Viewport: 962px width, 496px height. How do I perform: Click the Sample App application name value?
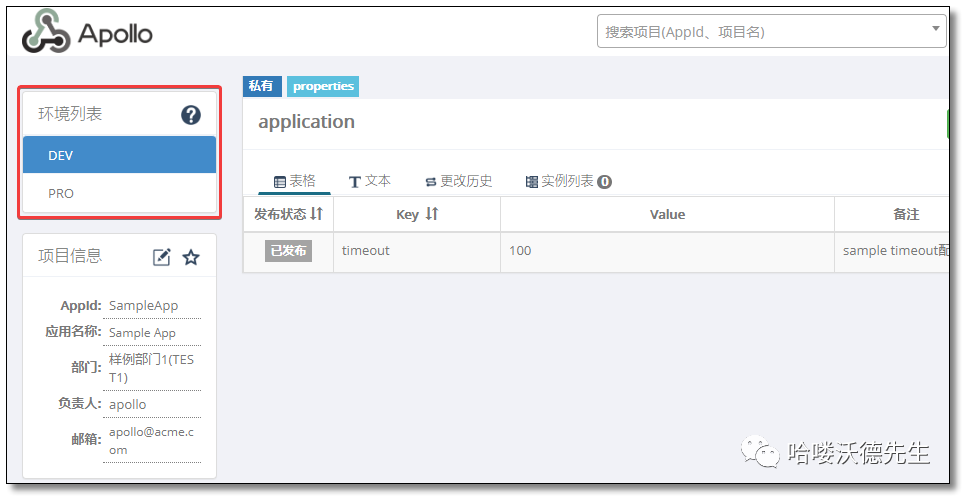142,333
